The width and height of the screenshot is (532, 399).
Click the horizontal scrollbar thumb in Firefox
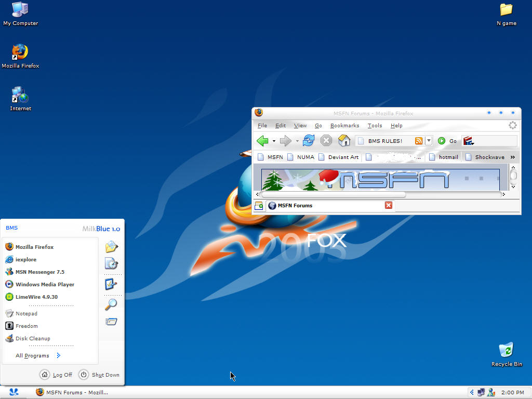[333, 194]
